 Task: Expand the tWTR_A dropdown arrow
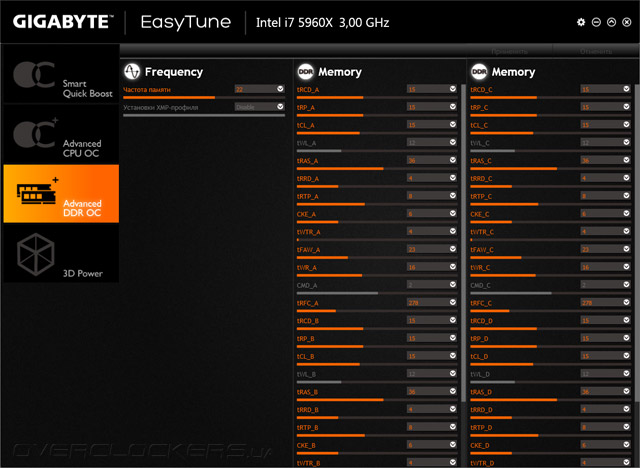point(453,231)
